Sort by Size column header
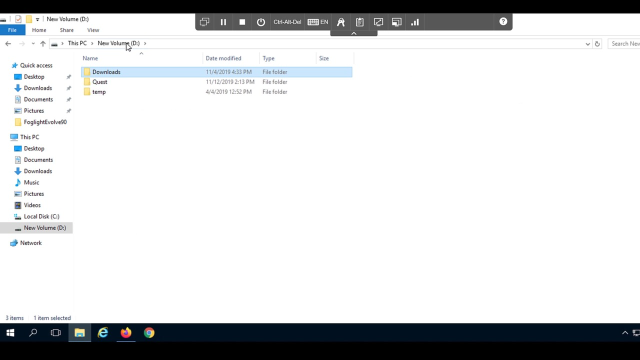640x360 pixels. (324, 58)
